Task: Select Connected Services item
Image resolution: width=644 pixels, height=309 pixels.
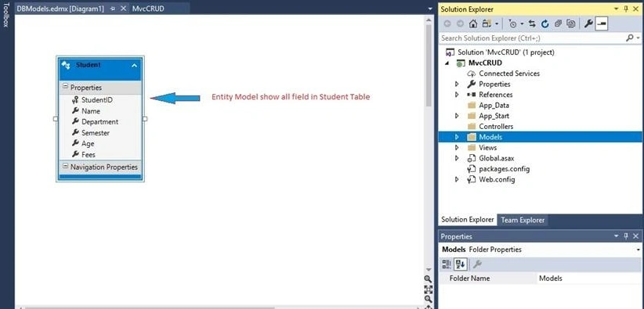Action: 509,74
